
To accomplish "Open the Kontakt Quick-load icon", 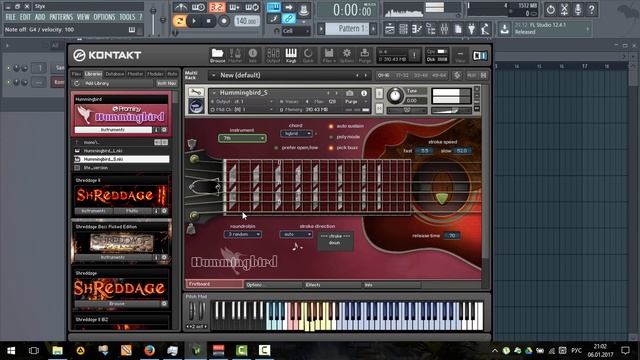I will pyautogui.click(x=308, y=55).
